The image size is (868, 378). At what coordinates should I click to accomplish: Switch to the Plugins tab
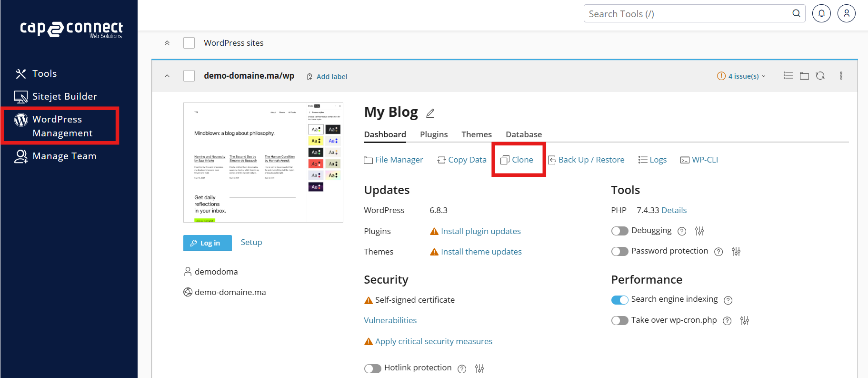(x=434, y=134)
